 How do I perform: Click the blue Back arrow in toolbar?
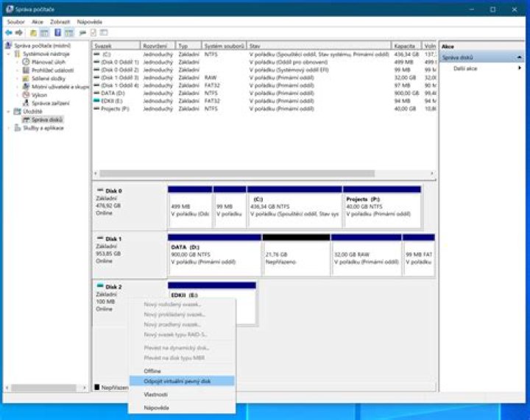click(9, 33)
